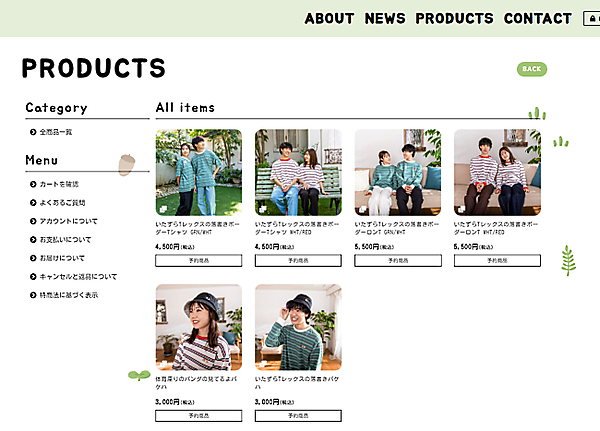
Task: Click arrow icon beside 全商品一覧
Action: click(33, 132)
